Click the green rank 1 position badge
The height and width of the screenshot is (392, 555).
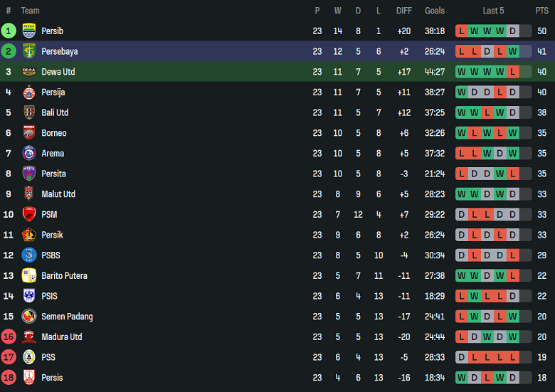9,31
